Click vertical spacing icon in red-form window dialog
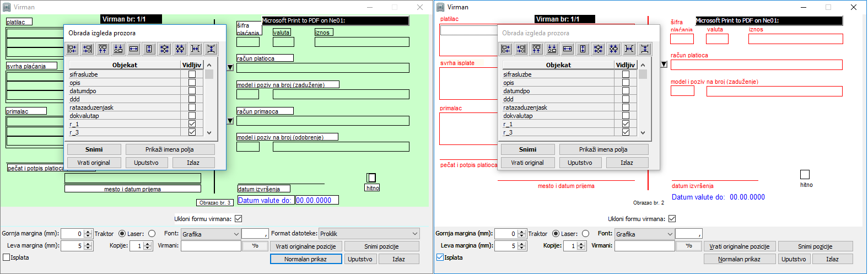This screenshot has width=868, height=274. (645, 49)
